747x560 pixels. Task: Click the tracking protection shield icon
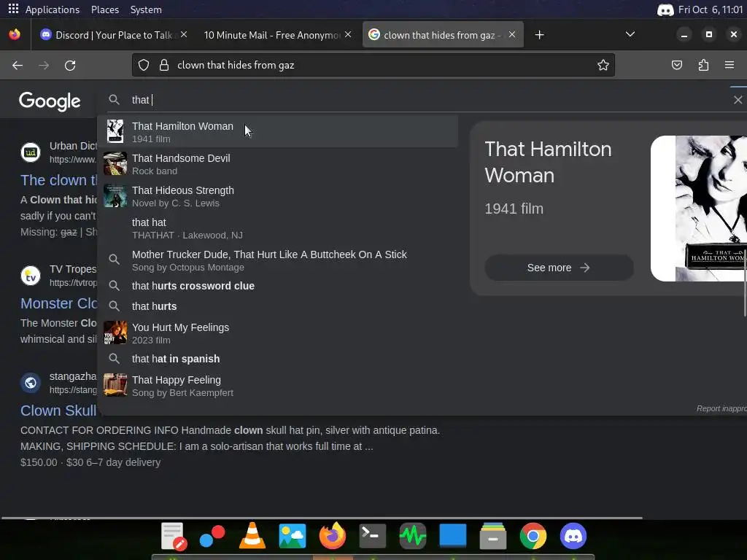tap(144, 65)
